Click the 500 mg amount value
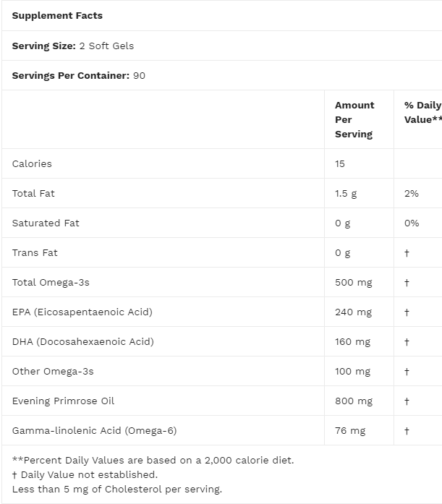The width and height of the screenshot is (442, 504). 353,282
